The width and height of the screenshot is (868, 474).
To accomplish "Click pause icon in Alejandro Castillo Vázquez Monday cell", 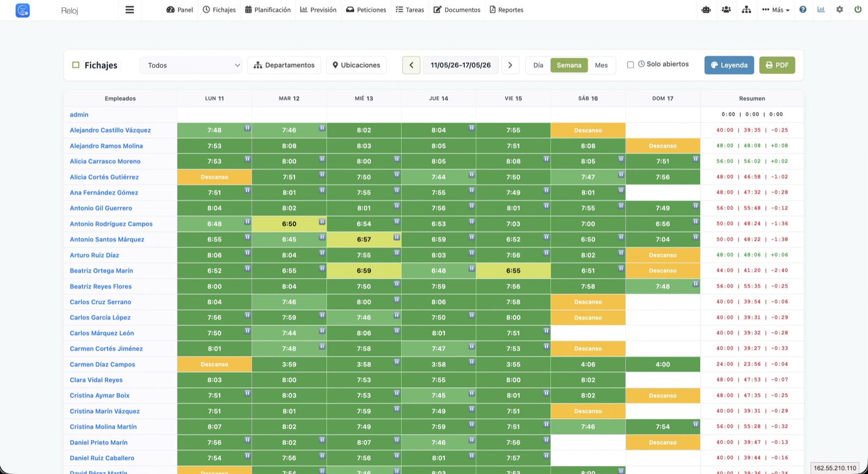I will (x=247, y=128).
